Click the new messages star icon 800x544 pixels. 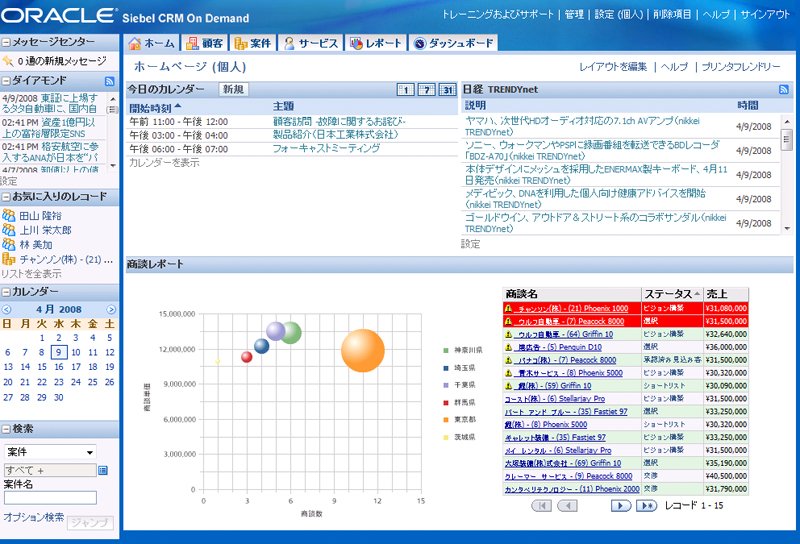tap(8, 61)
